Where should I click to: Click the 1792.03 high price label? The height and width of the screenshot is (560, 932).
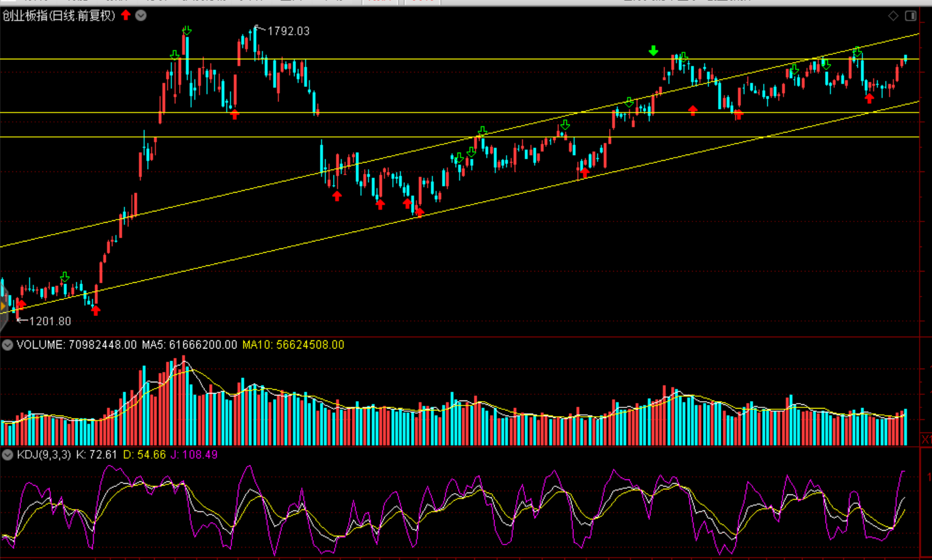[x=288, y=31]
